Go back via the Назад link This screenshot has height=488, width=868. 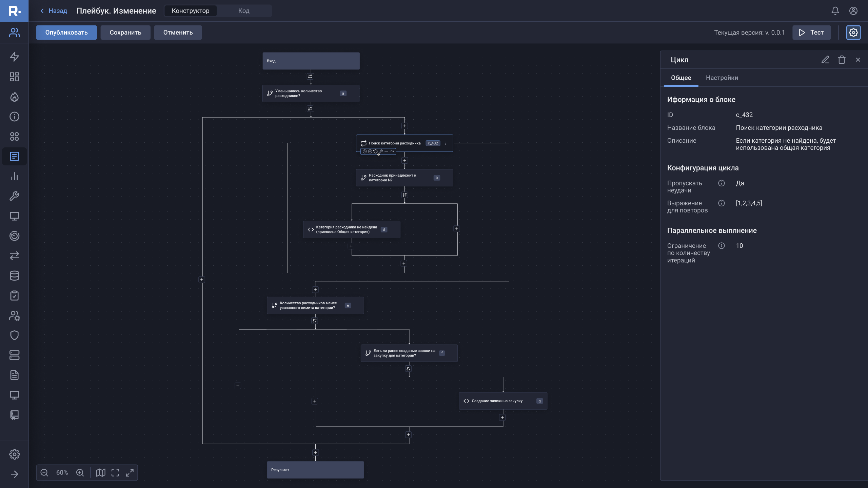pyautogui.click(x=54, y=11)
